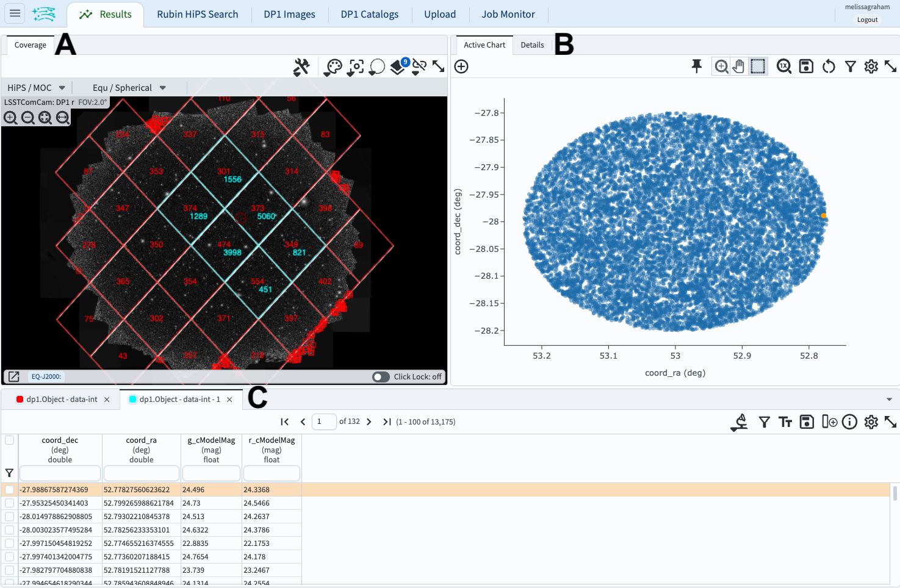Click the Logout button

click(x=867, y=20)
